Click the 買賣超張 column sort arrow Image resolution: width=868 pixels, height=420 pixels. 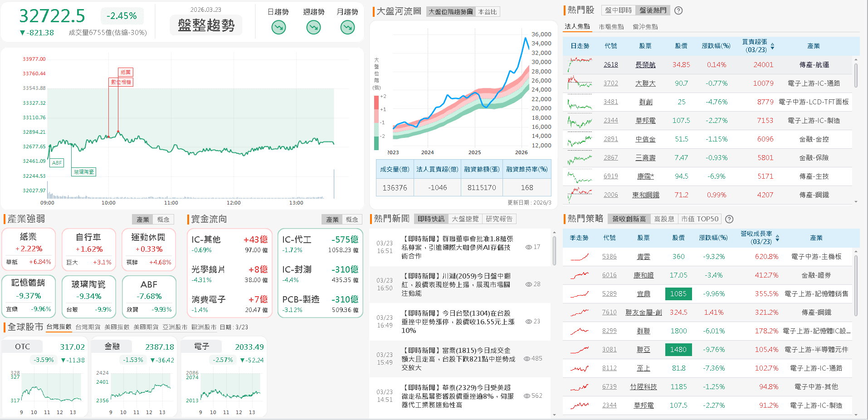pos(772,46)
